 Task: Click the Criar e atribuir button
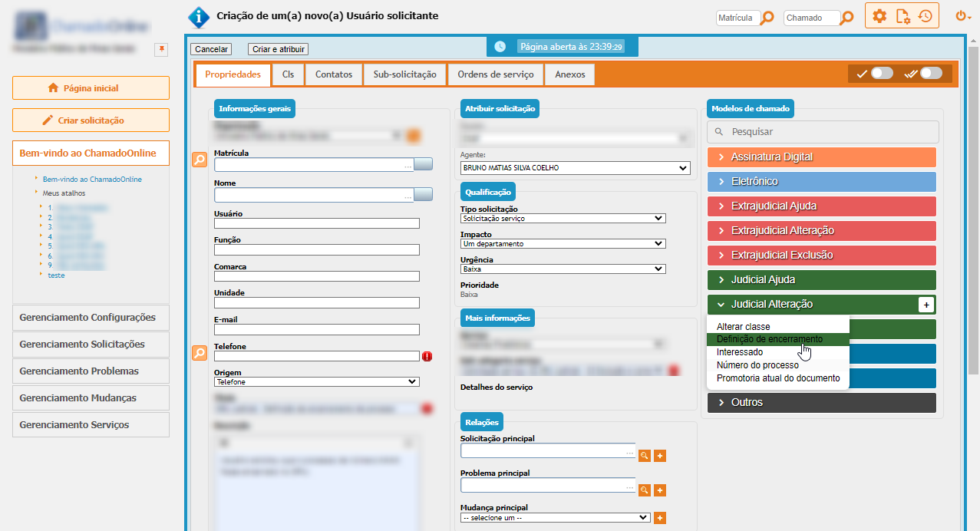278,49
